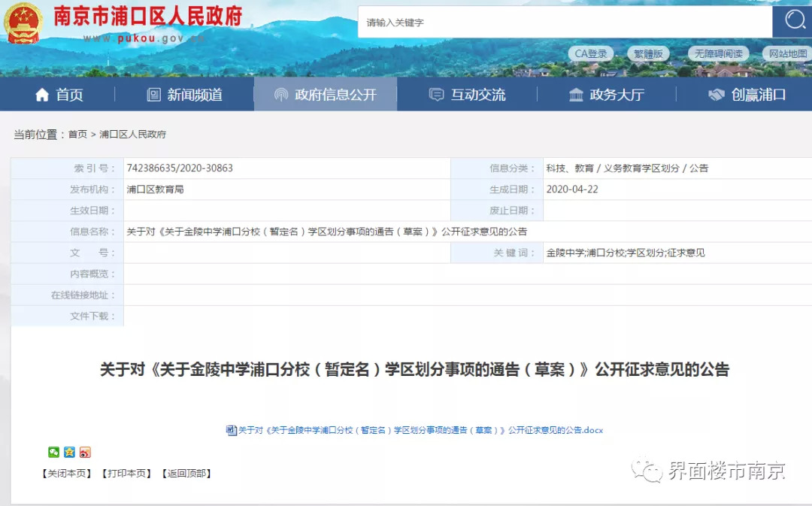Click the handshake icon next to 创赢浦口
Viewport: 812px width, 506px height.
[717, 94]
